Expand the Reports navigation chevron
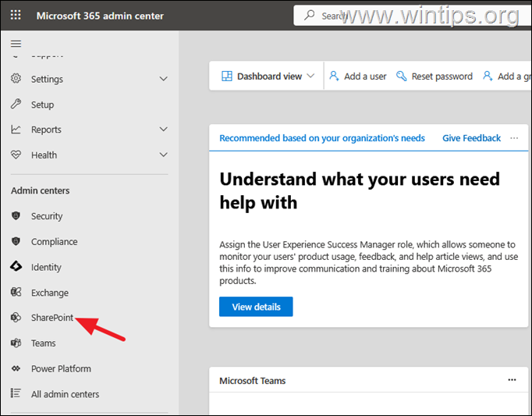This screenshot has width=532, height=416. tap(163, 130)
